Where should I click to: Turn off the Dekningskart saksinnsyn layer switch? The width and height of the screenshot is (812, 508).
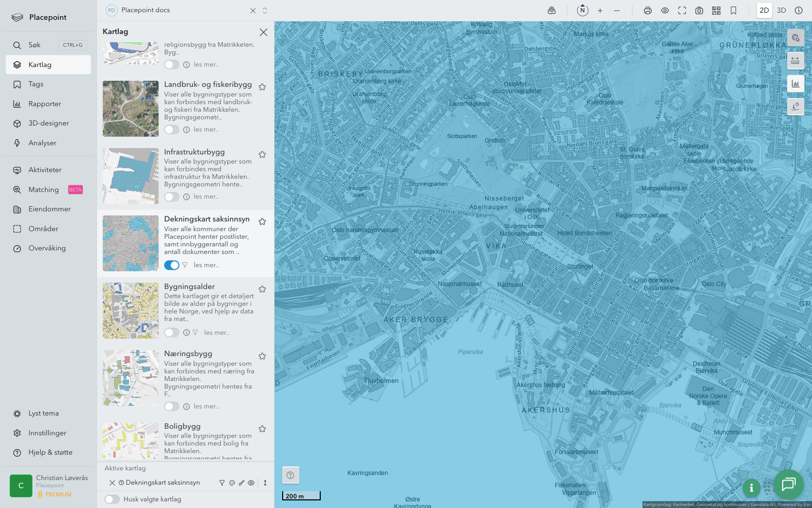(172, 265)
